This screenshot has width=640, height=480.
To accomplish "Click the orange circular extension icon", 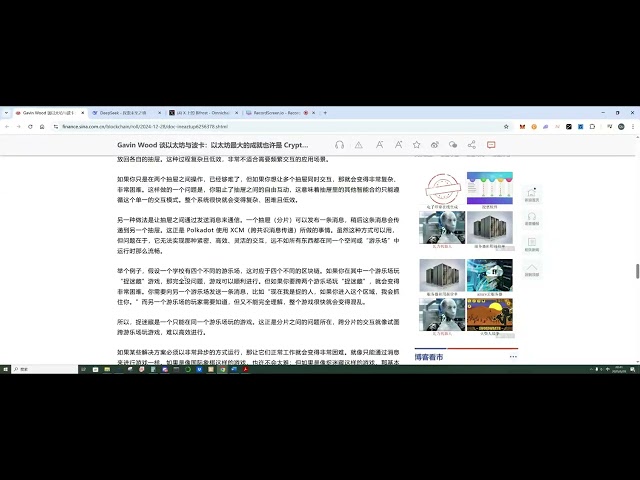I will [534, 127].
